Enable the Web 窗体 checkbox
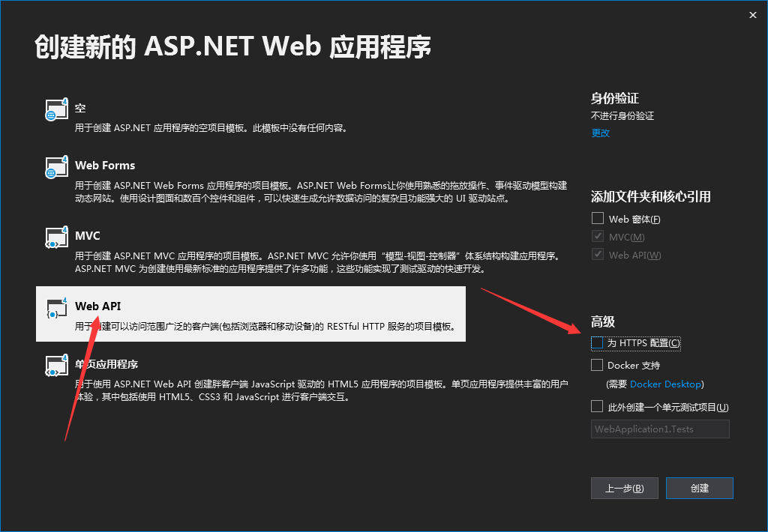This screenshot has width=768, height=532. (x=598, y=218)
